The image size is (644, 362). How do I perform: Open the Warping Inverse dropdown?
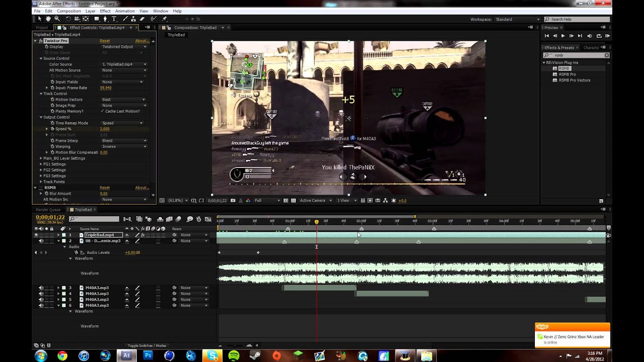[x=124, y=147]
